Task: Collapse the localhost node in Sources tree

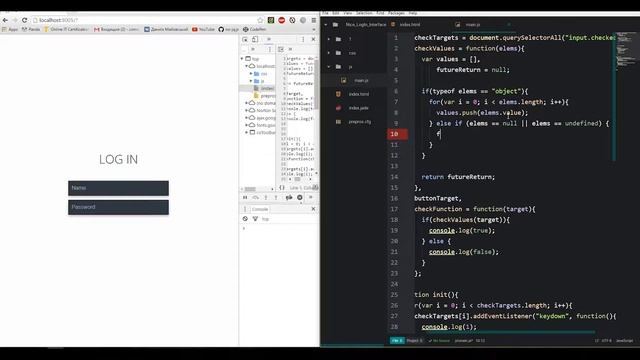Action: point(247,66)
